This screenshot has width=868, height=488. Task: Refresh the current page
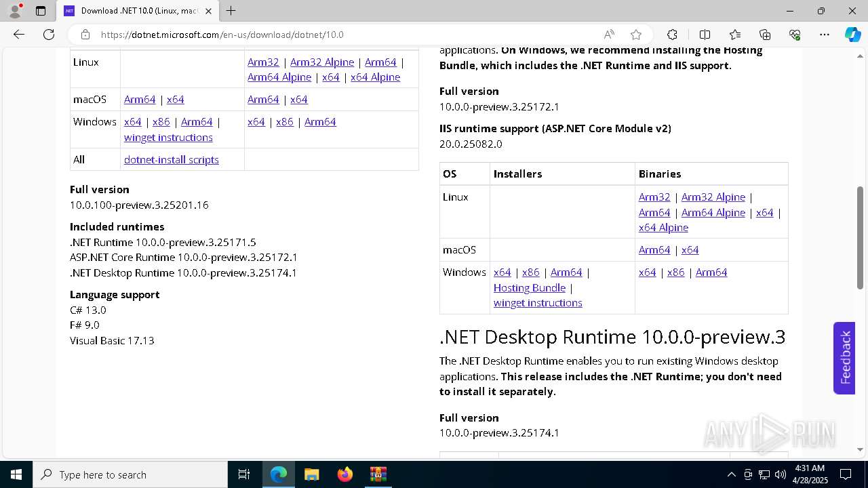coord(49,35)
